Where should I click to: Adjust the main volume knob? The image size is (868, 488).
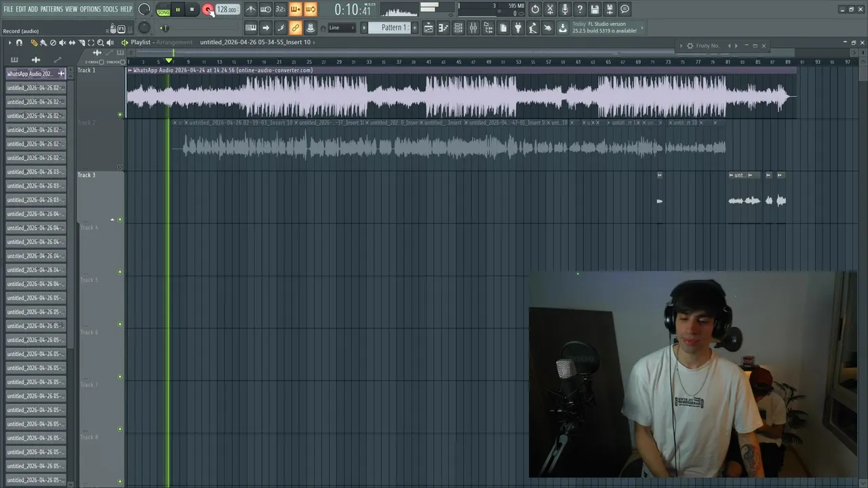coord(144,9)
